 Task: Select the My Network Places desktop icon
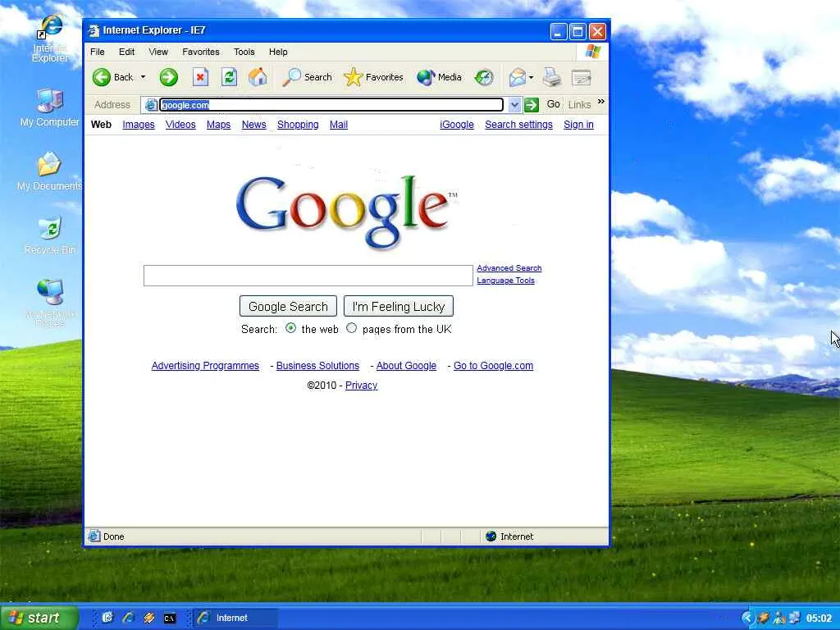click(x=50, y=303)
